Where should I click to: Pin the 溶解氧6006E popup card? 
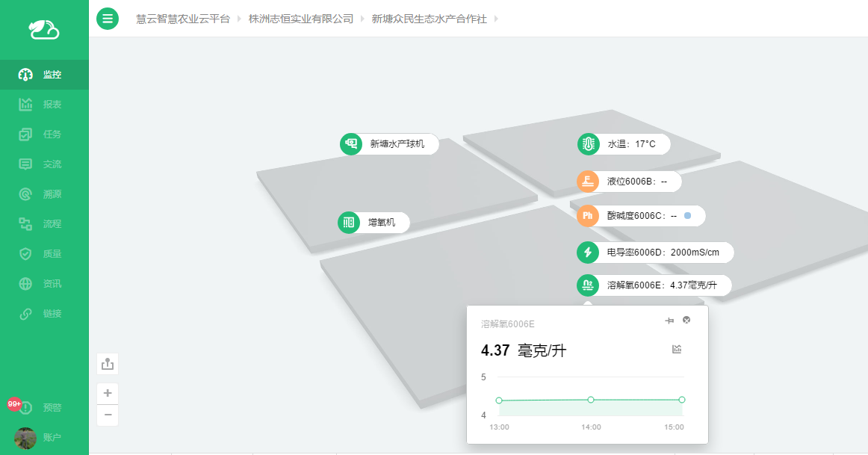click(669, 321)
